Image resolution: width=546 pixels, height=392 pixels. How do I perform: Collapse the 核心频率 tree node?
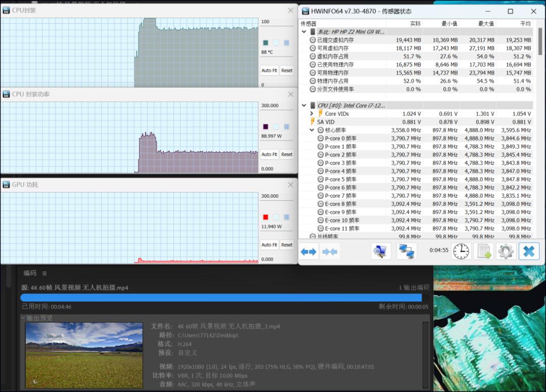click(312, 130)
